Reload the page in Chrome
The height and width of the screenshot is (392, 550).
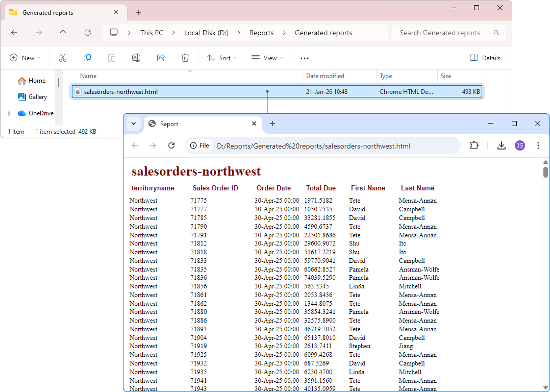171,145
